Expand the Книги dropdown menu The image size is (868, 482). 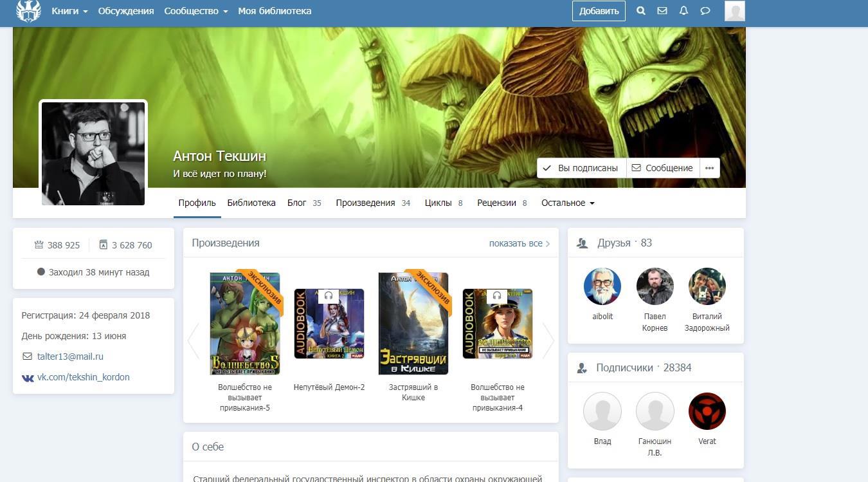pyautogui.click(x=69, y=11)
